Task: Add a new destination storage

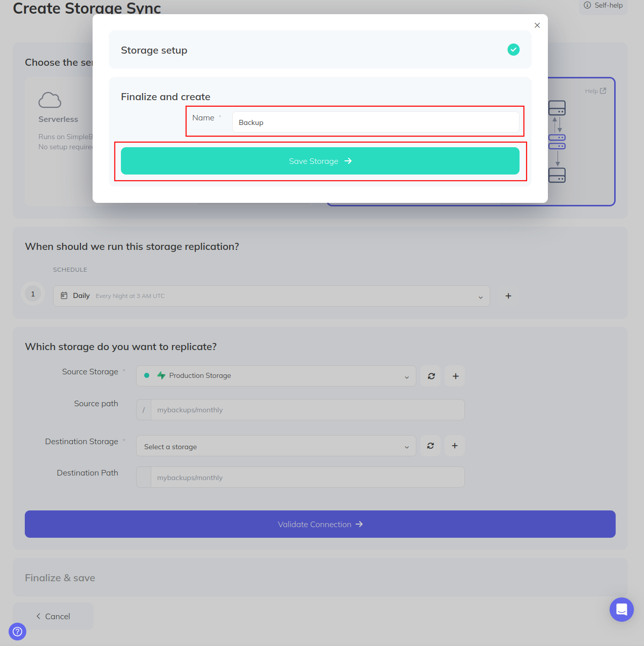Action: (455, 446)
